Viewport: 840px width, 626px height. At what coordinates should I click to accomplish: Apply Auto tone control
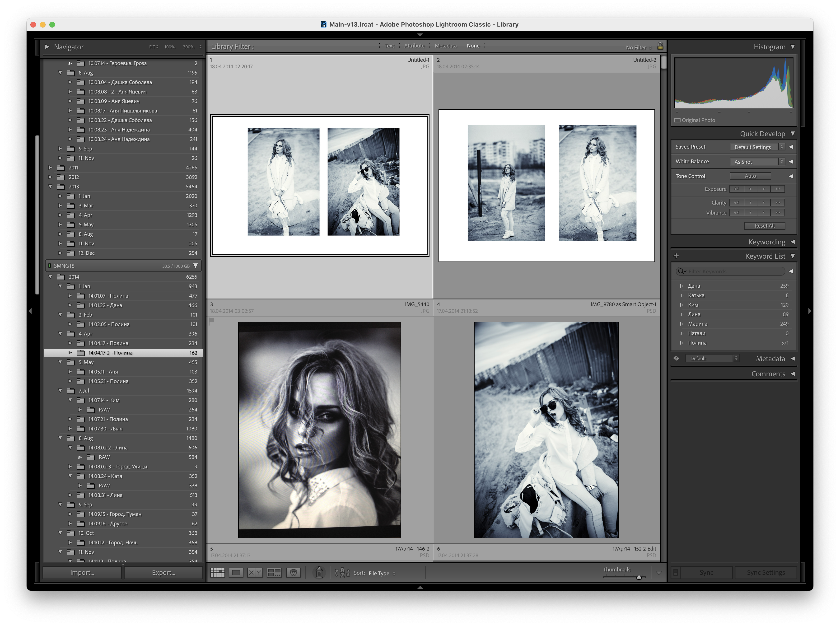(x=750, y=176)
